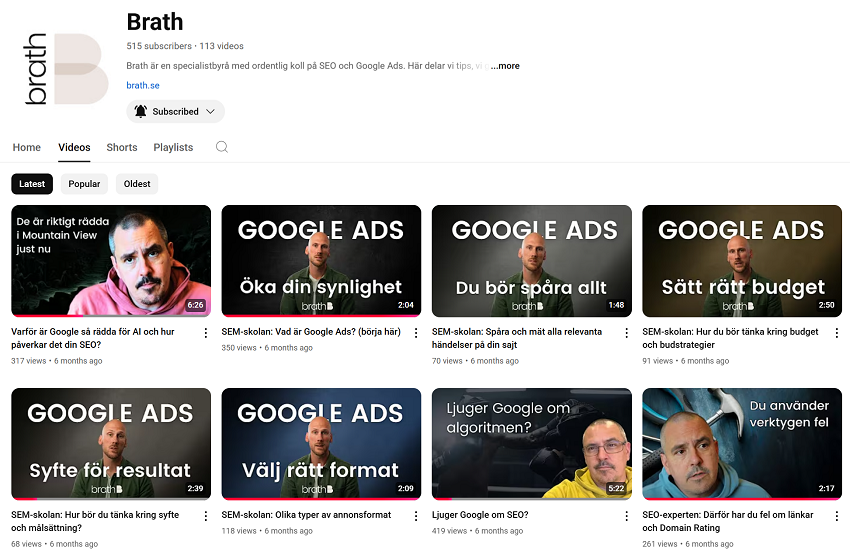Open three-dot menu for 'länkar och Domain Rating' video
Image resolution: width=850 pixels, height=555 pixels.
click(x=836, y=516)
